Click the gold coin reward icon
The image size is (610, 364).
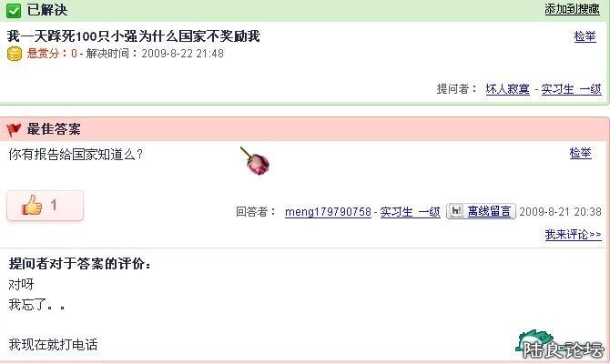point(15,54)
